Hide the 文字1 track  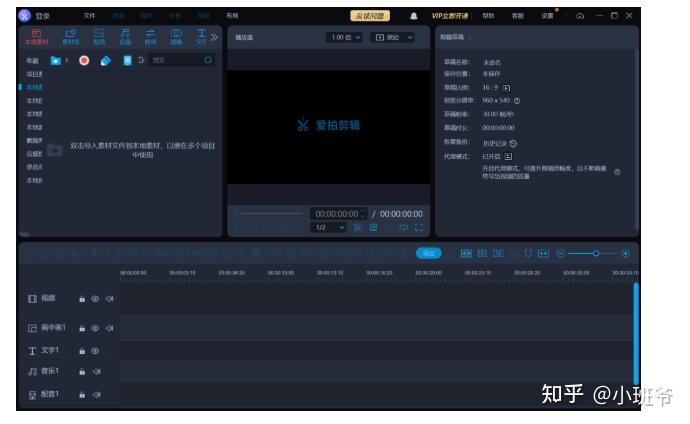[x=95, y=351]
